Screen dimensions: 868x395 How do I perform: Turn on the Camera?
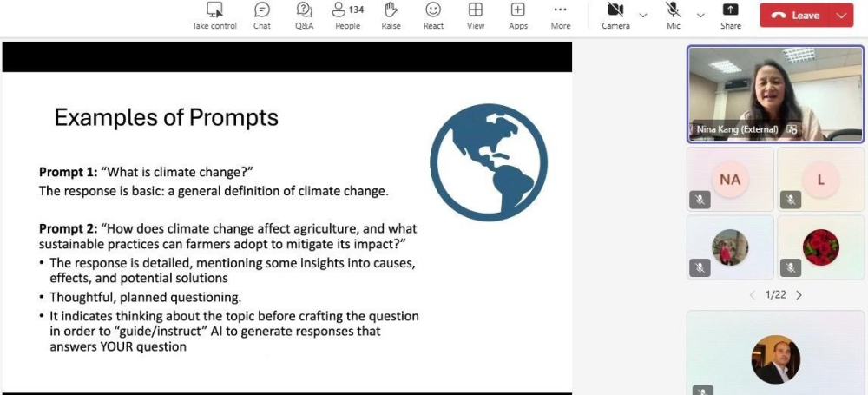tap(615, 10)
